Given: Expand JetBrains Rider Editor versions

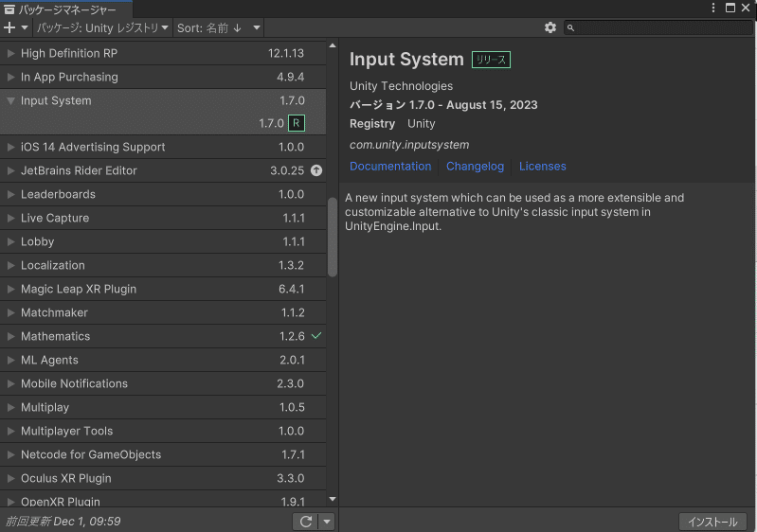Looking at the screenshot, I should click(x=10, y=170).
